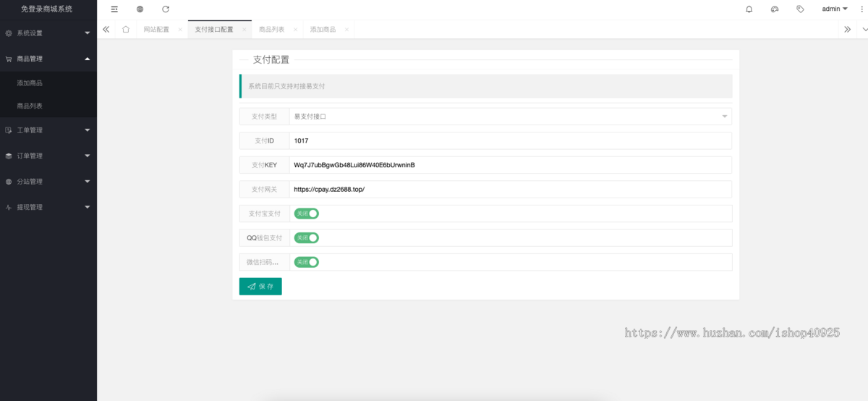Click the 支付KEY input field

(510, 165)
